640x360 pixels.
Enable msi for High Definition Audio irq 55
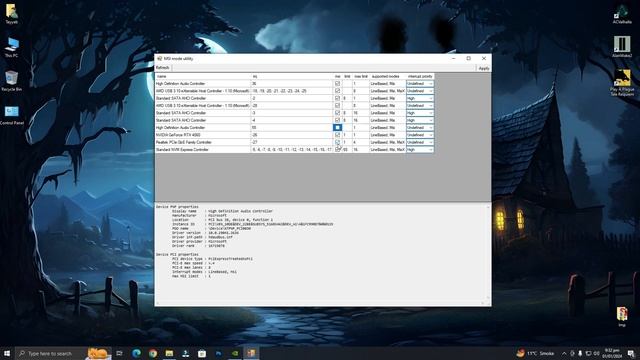(x=337, y=128)
